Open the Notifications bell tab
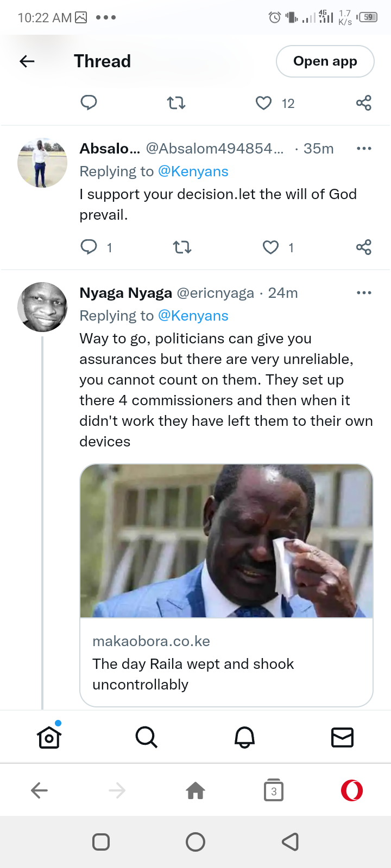This screenshot has width=391, height=868. point(244,737)
